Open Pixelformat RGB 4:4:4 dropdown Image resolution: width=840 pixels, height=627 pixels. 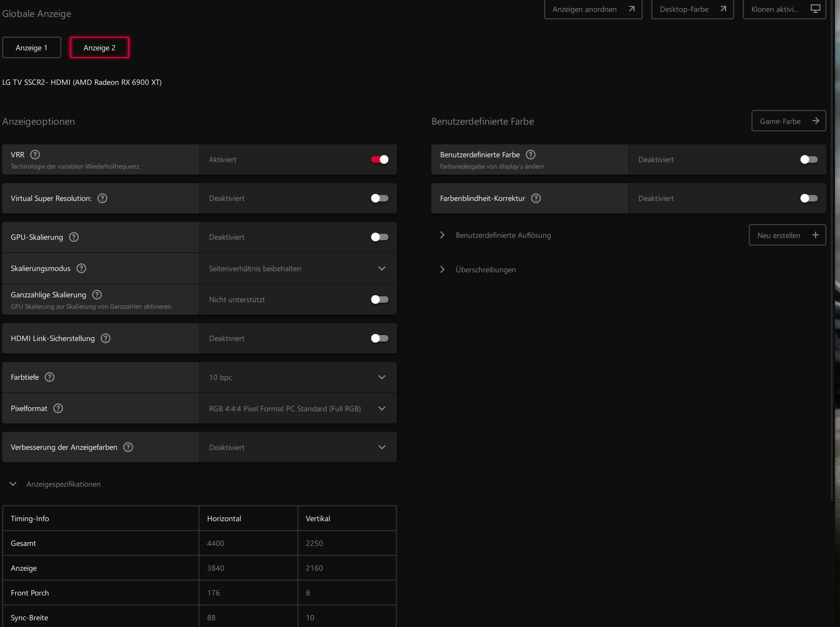(x=298, y=408)
